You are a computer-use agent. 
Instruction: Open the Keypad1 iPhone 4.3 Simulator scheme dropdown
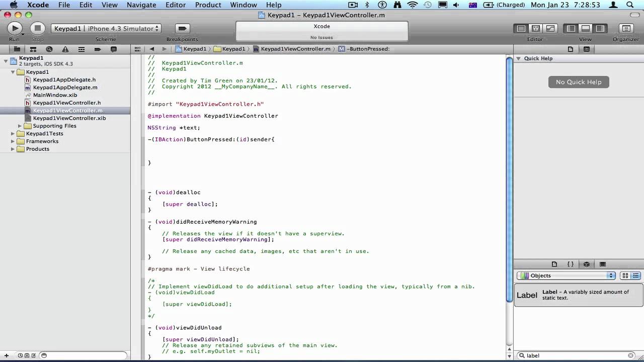pyautogui.click(x=106, y=29)
